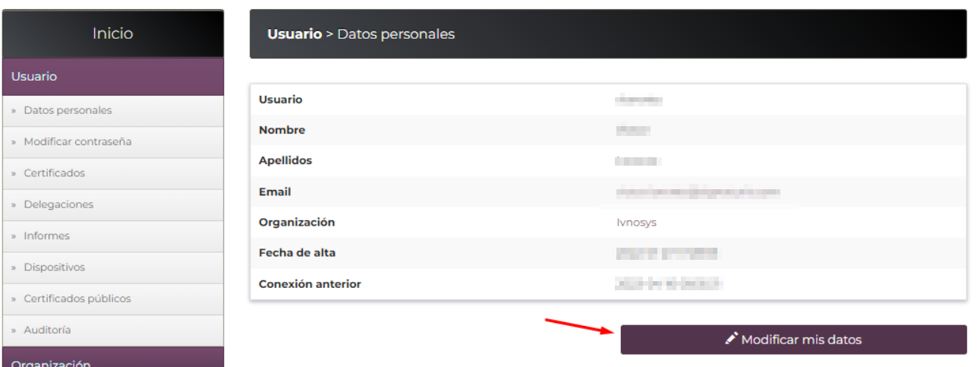Click the Usuario label in data table

tap(280, 100)
